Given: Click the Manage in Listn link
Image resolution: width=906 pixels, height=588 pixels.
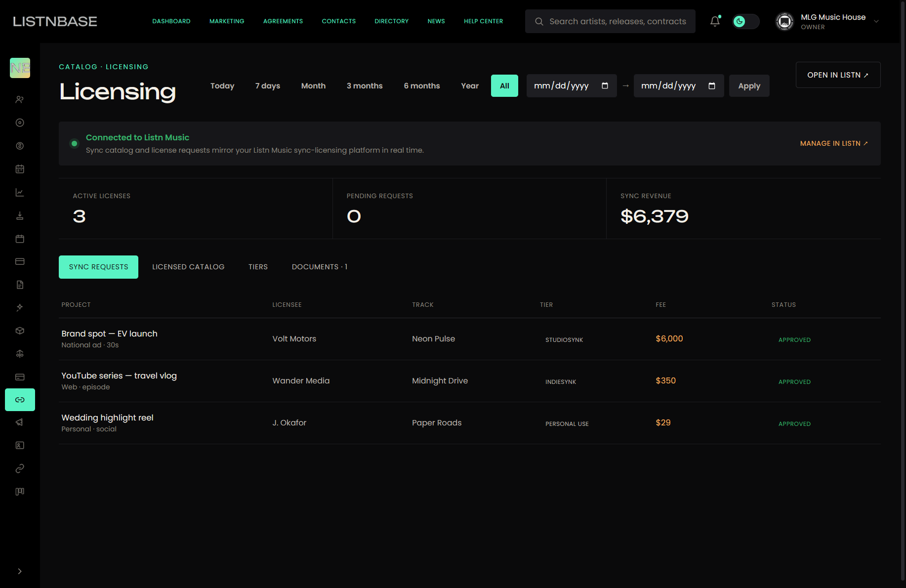Looking at the screenshot, I should [834, 143].
